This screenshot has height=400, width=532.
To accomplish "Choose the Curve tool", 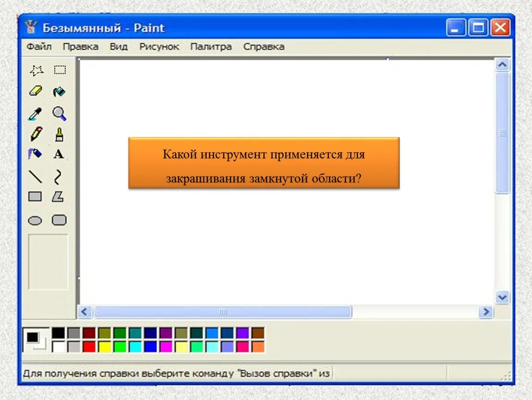I will click(x=58, y=177).
